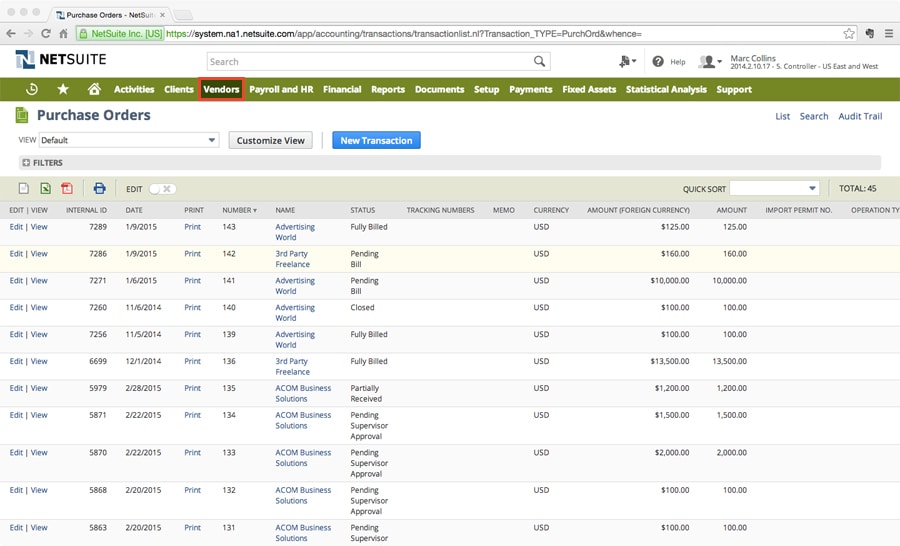The image size is (900, 546).
Task: Open the Audit Trail link
Action: [x=860, y=116]
